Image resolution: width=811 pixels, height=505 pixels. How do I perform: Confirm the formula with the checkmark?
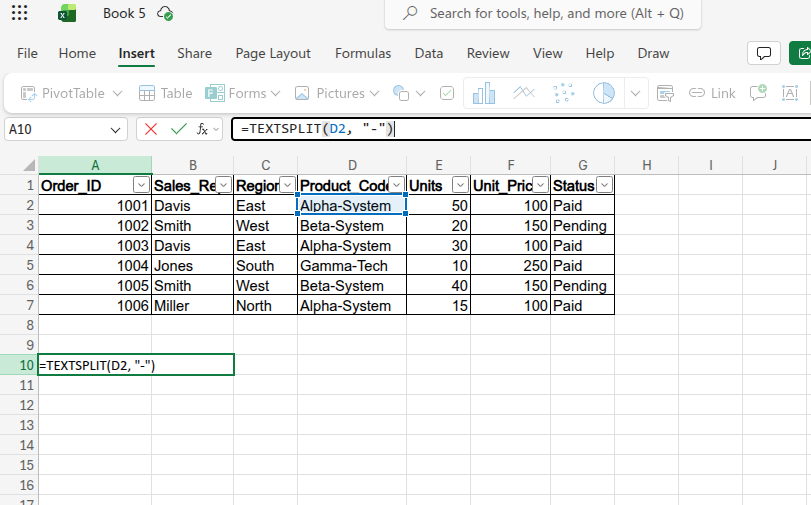click(178, 129)
